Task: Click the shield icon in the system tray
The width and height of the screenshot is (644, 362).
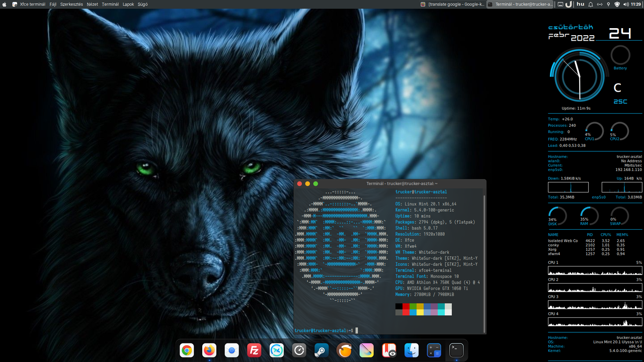Action: click(617, 4)
